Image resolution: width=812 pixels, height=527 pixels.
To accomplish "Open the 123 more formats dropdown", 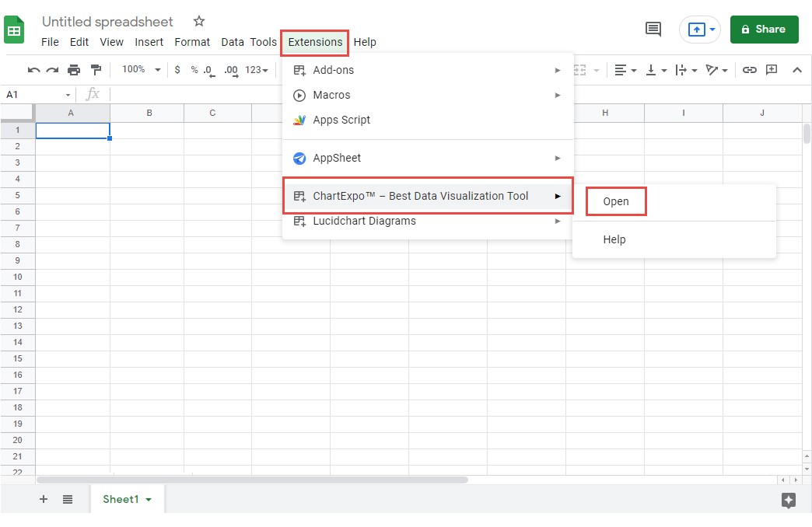I will click(x=257, y=69).
